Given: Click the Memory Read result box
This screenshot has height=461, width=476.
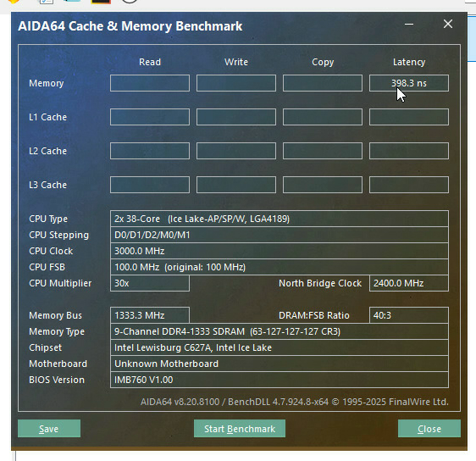Looking at the screenshot, I should 150,83.
